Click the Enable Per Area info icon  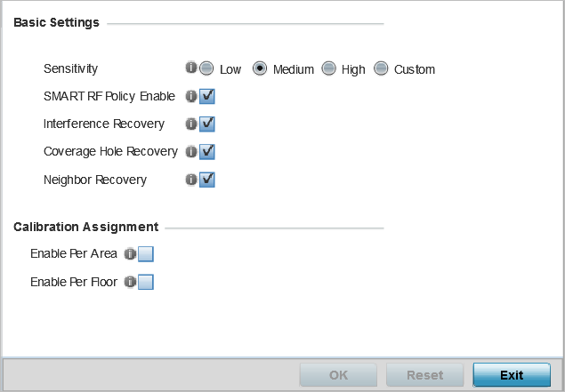(130, 254)
